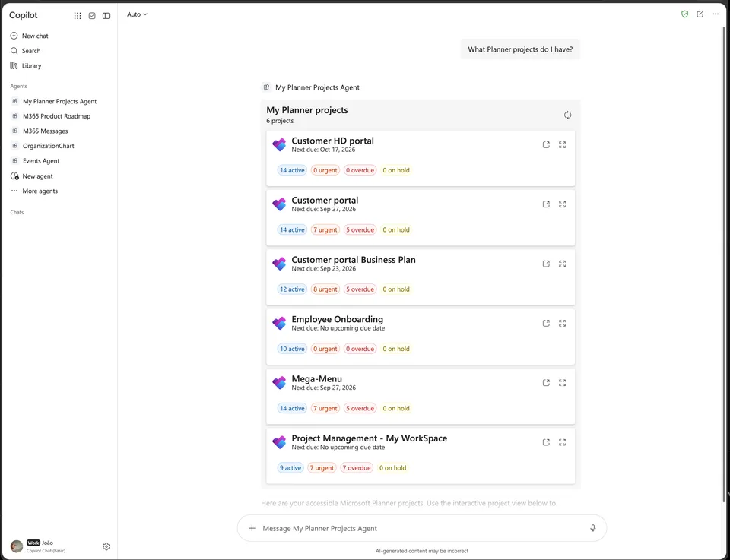Open settings gear at sidebar bottom
The image size is (730, 560).
[x=106, y=546]
